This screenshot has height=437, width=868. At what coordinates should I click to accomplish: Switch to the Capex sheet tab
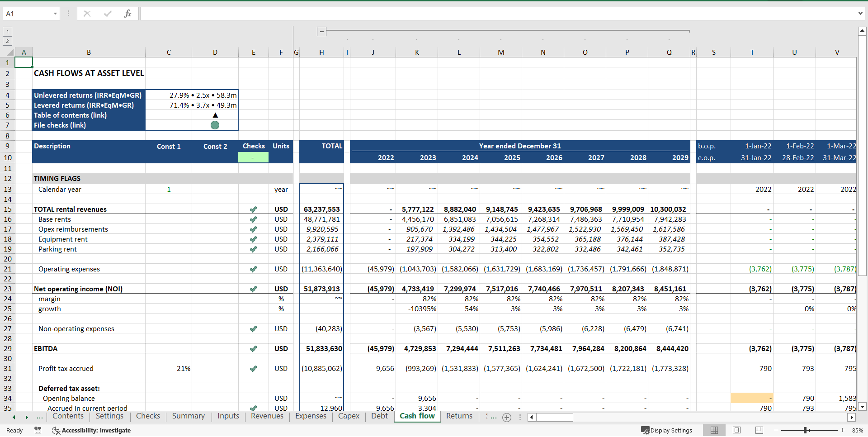coord(349,416)
